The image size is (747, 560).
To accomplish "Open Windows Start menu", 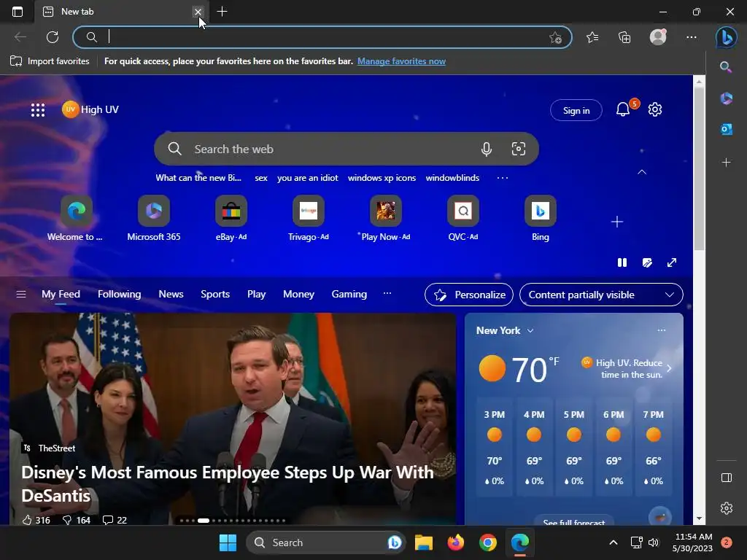I will coord(228,542).
